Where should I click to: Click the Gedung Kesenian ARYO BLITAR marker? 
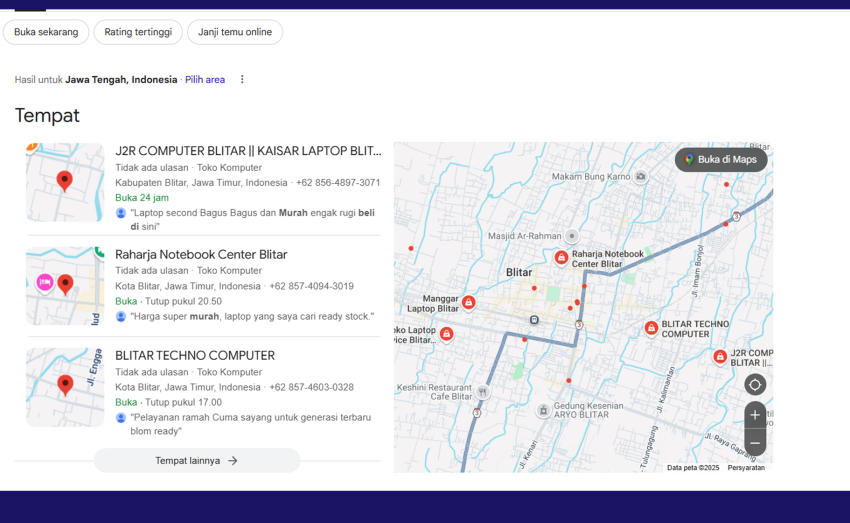point(543,410)
